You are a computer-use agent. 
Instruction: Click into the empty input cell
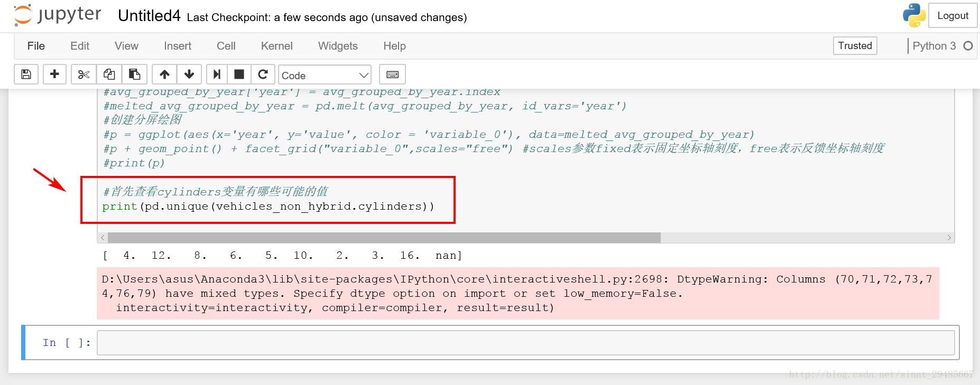pyautogui.click(x=525, y=343)
